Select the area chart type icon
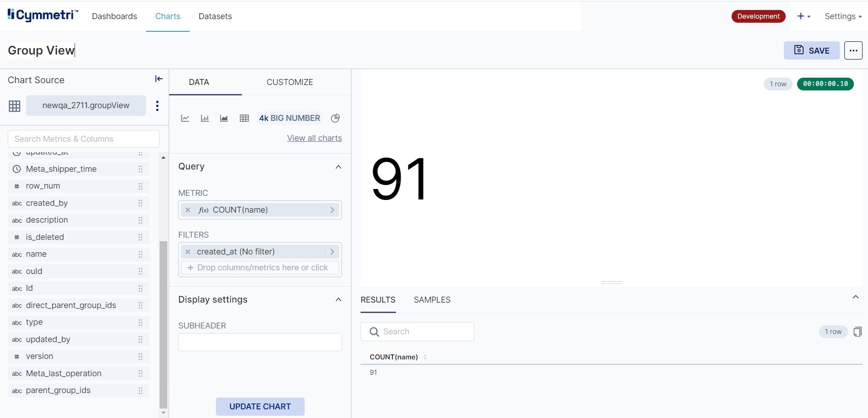868x418 pixels. tap(224, 118)
